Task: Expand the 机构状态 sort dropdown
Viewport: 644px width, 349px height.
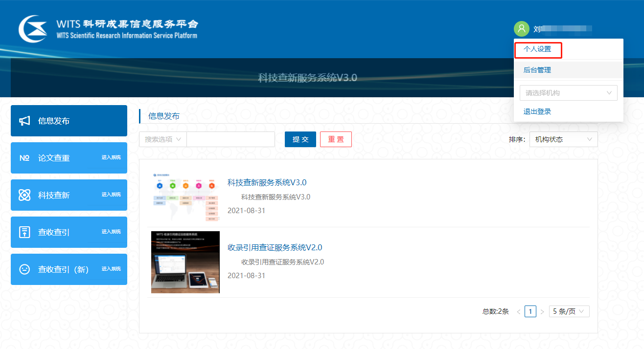Action: (563, 139)
